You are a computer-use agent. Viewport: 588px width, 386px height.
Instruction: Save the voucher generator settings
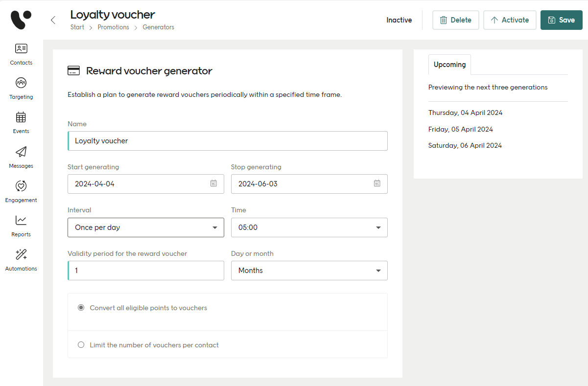(561, 20)
